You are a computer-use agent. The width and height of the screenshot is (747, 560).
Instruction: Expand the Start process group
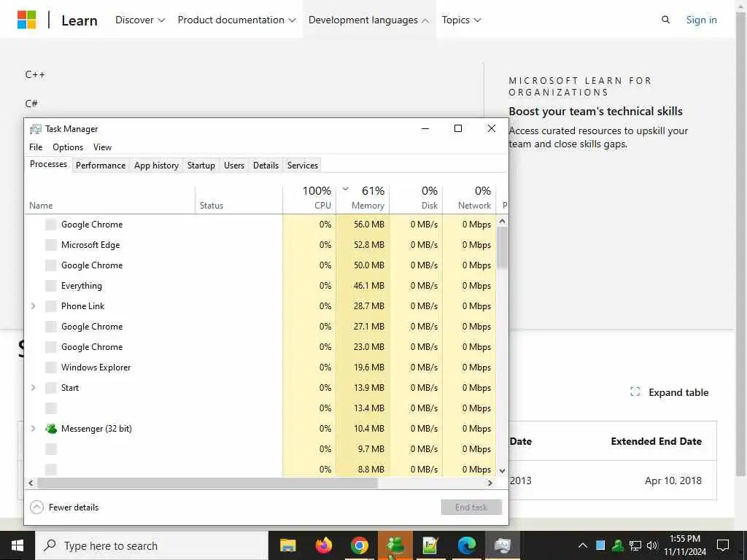33,388
